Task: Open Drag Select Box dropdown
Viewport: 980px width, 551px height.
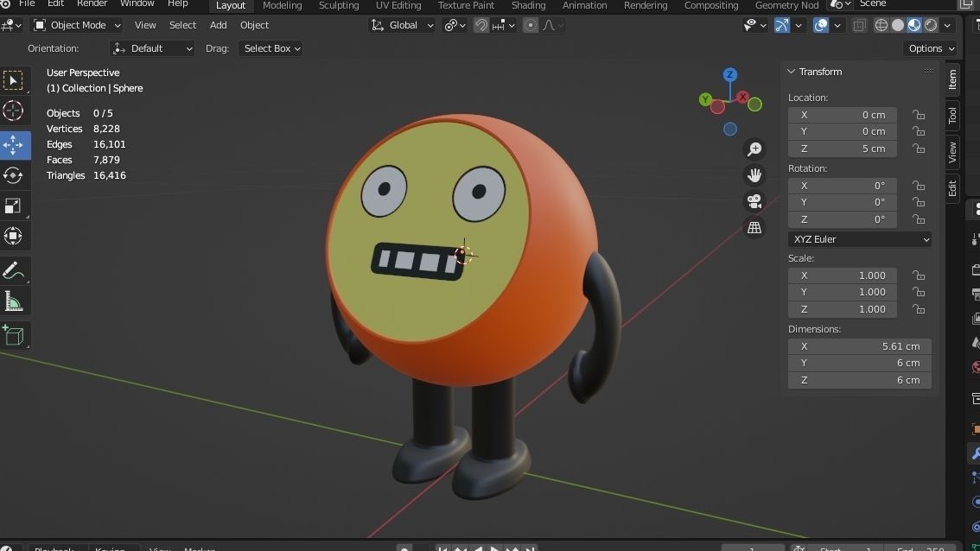Action: coord(270,48)
